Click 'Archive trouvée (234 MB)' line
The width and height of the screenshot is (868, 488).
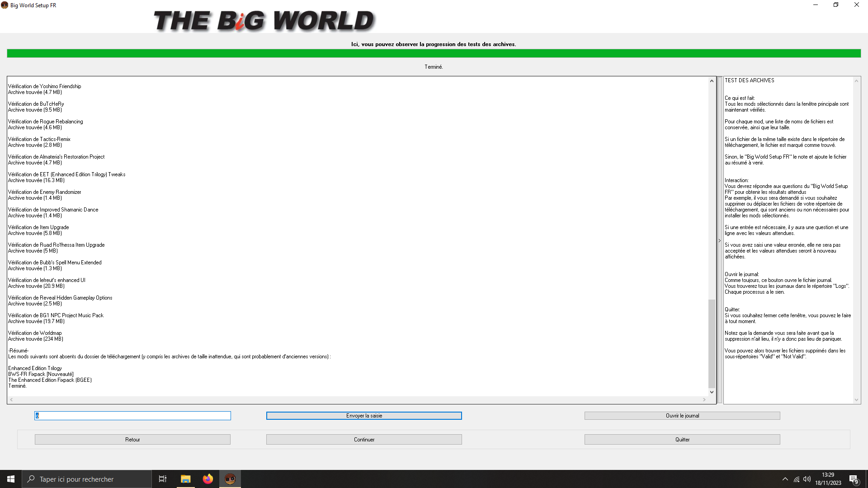point(36,339)
